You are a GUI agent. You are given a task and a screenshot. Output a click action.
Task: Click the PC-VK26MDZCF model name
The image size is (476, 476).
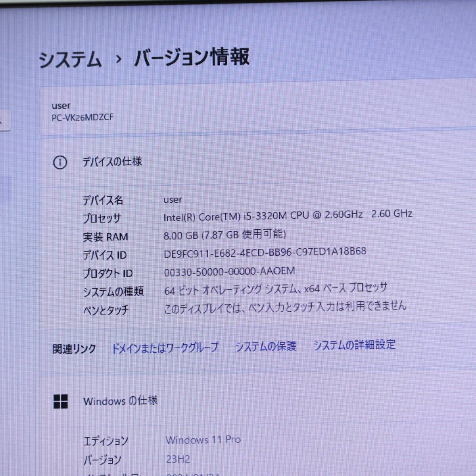(x=83, y=117)
